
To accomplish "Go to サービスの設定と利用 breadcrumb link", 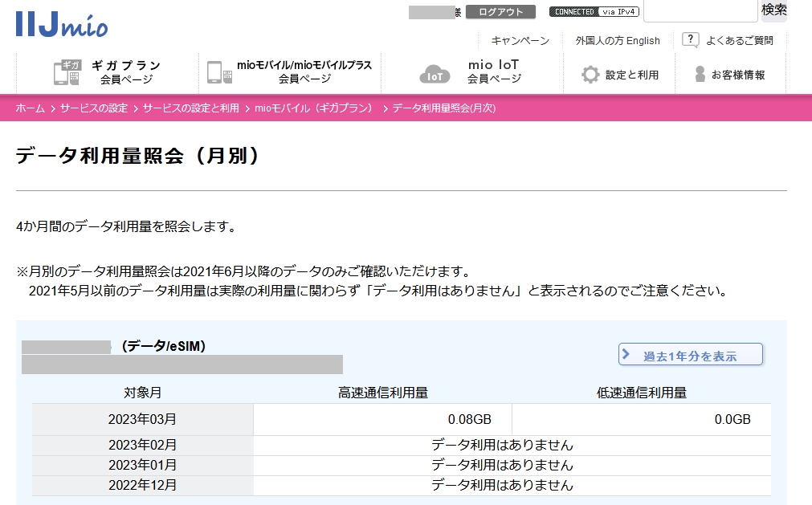I will (191, 108).
